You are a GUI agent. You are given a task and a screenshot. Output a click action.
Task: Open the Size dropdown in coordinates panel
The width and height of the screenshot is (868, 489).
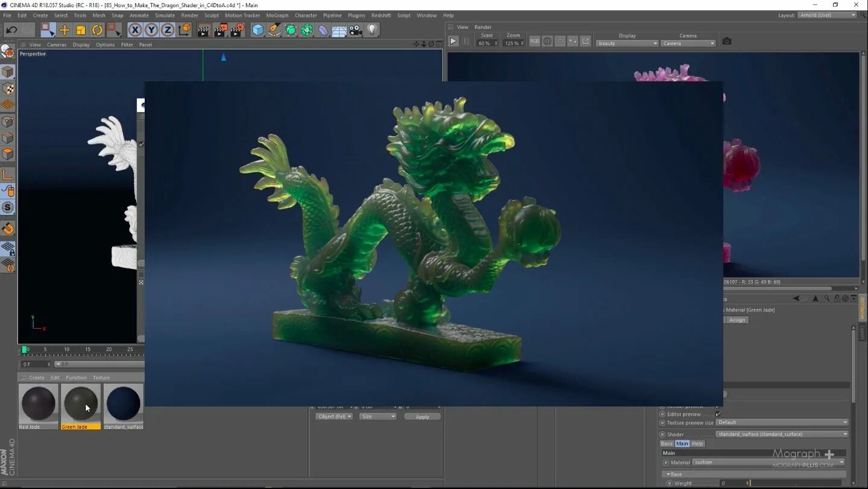[x=378, y=417]
